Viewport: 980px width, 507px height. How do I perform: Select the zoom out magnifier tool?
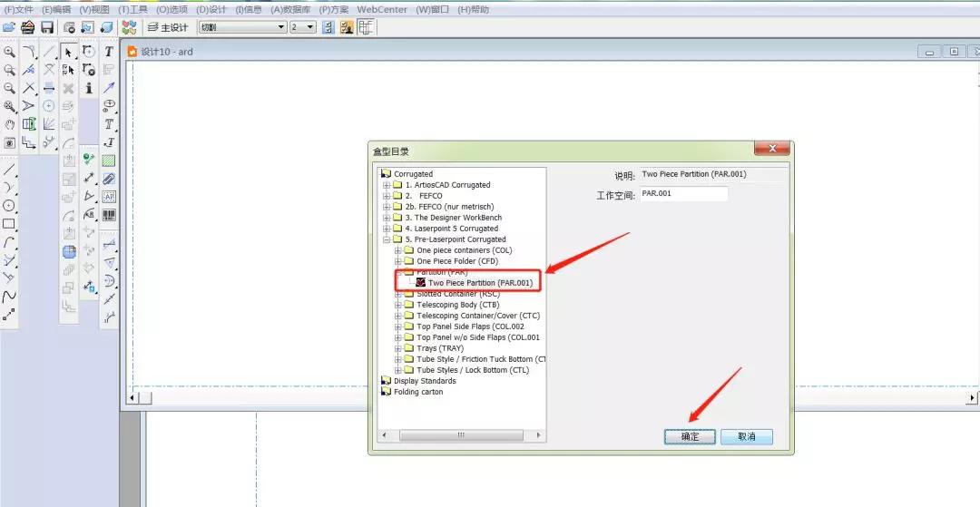(9, 88)
